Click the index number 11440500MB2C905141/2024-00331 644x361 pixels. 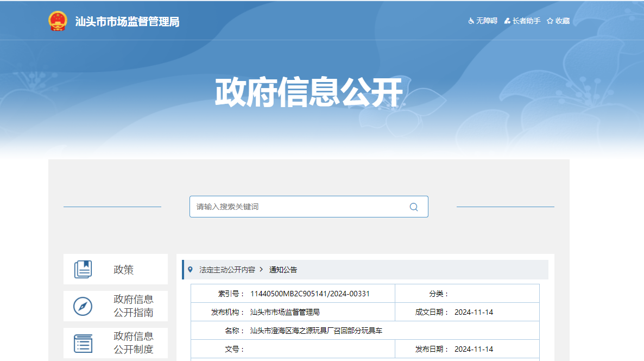tap(310, 294)
